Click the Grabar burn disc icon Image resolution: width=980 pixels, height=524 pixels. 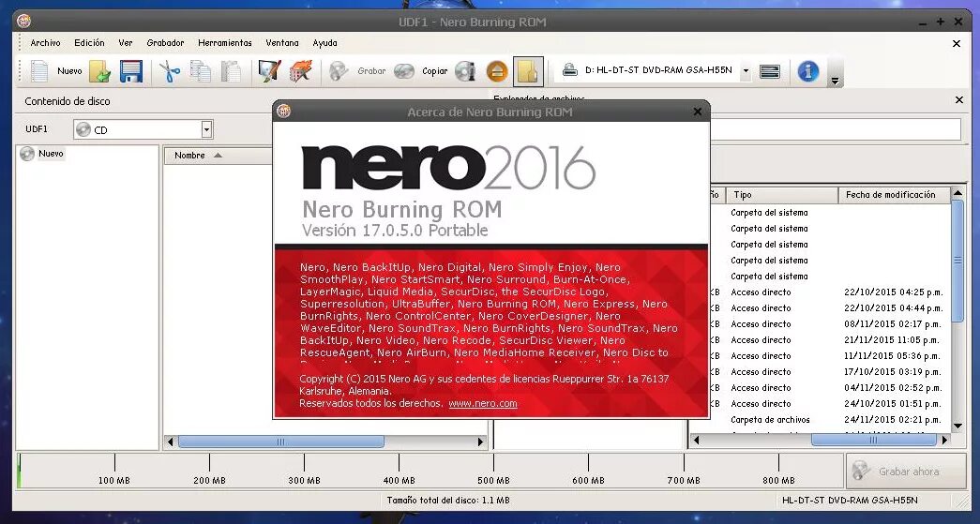coord(339,71)
